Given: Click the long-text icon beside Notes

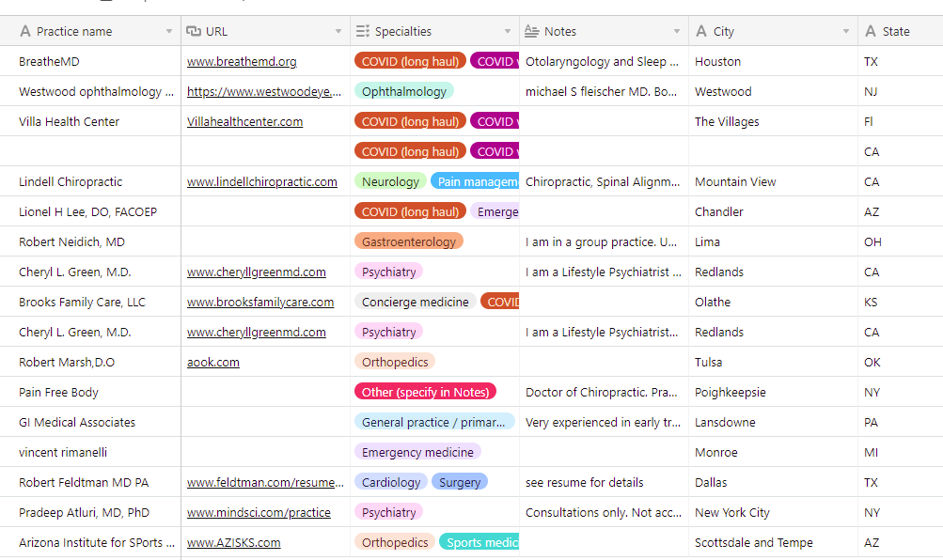Looking at the screenshot, I should (x=531, y=31).
